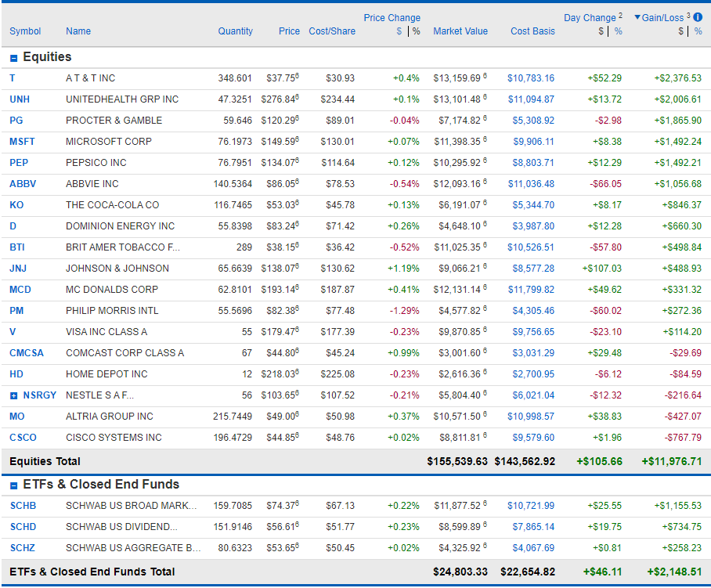Open the ABBV symbol link
Viewport: 711px width, 588px height.
point(23,184)
